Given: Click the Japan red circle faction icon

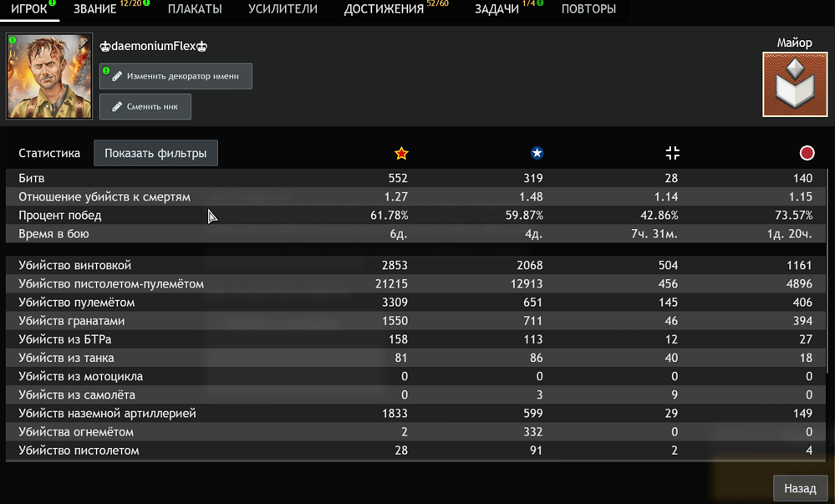Looking at the screenshot, I should coord(807,153).
